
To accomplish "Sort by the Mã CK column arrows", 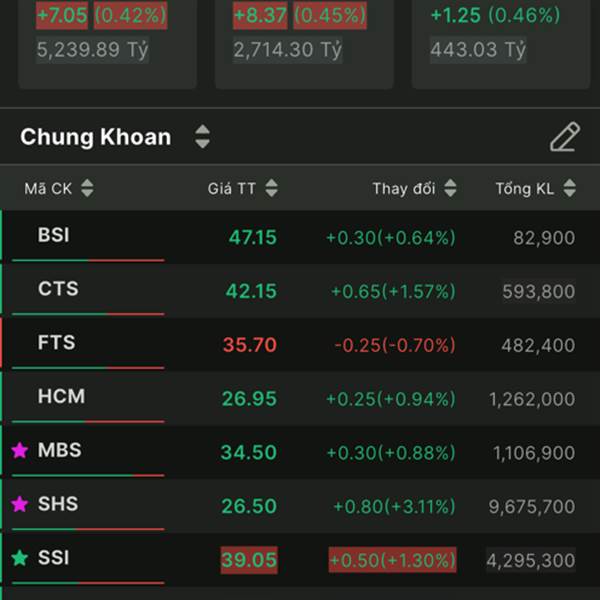I will (x=87, y=188).
